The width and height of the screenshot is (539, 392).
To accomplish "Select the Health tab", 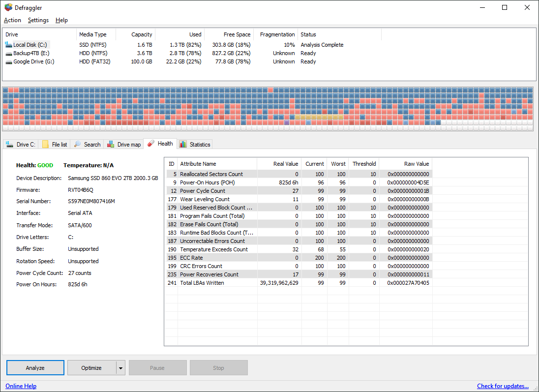I will coord(160,144).
